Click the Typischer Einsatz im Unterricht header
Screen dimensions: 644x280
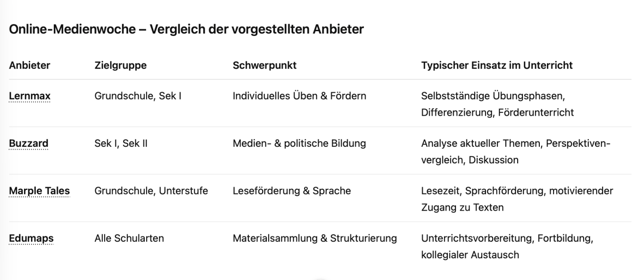497,66
